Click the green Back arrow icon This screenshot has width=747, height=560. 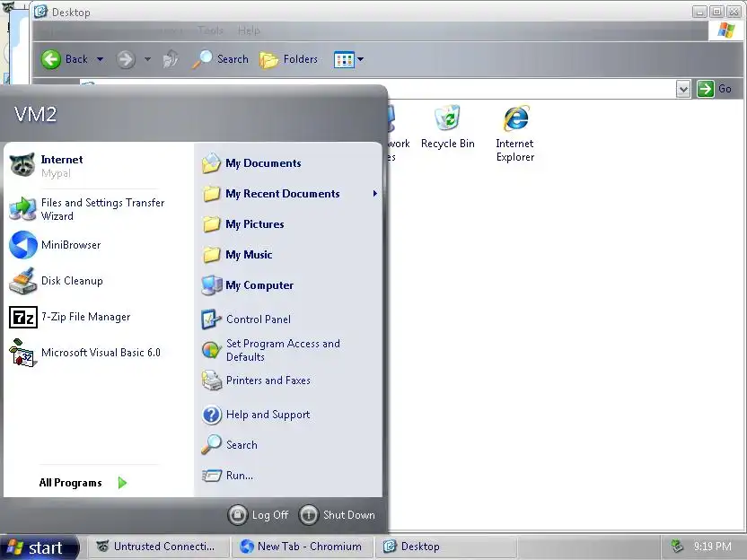pos(51,59)
